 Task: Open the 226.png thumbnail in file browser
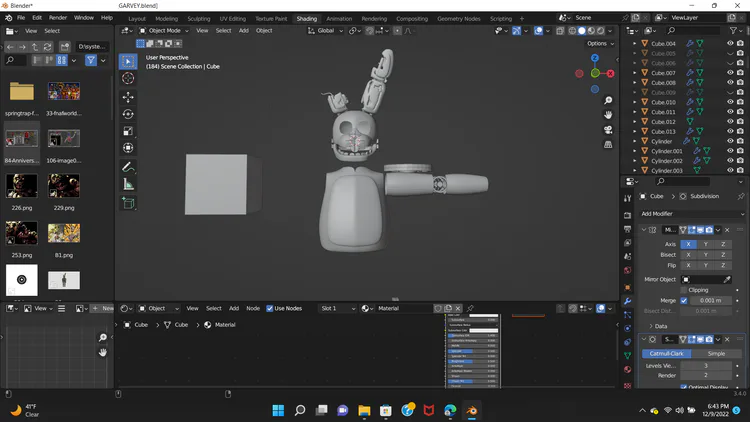[22, 186]
